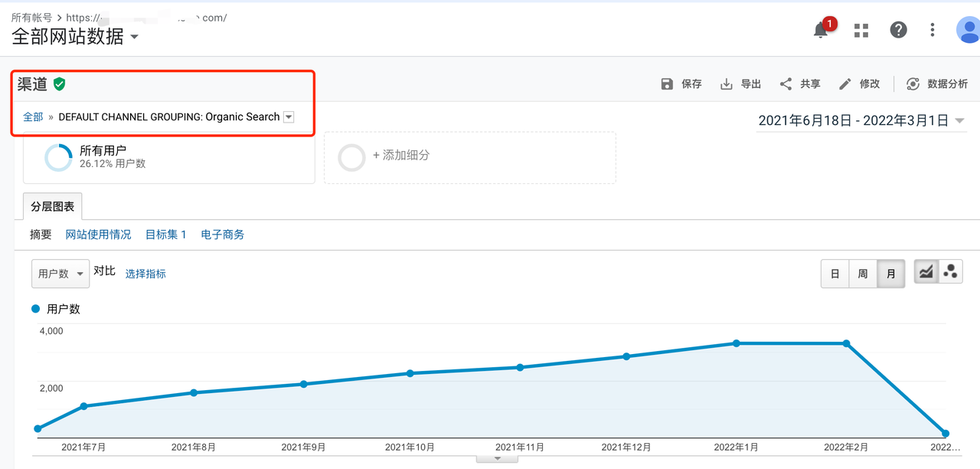Select the Month (月) interval

click(x=891, y=274)
